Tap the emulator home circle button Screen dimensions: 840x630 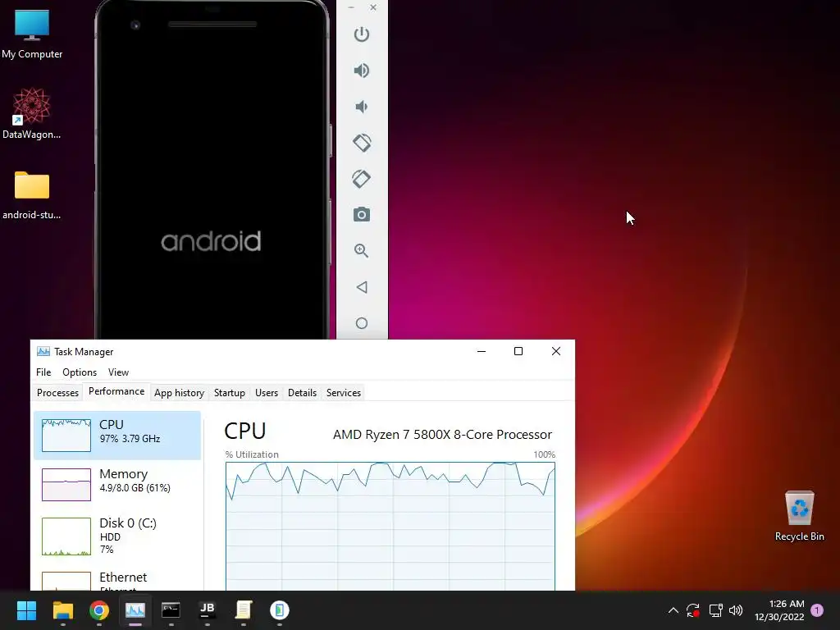[362, 323]
